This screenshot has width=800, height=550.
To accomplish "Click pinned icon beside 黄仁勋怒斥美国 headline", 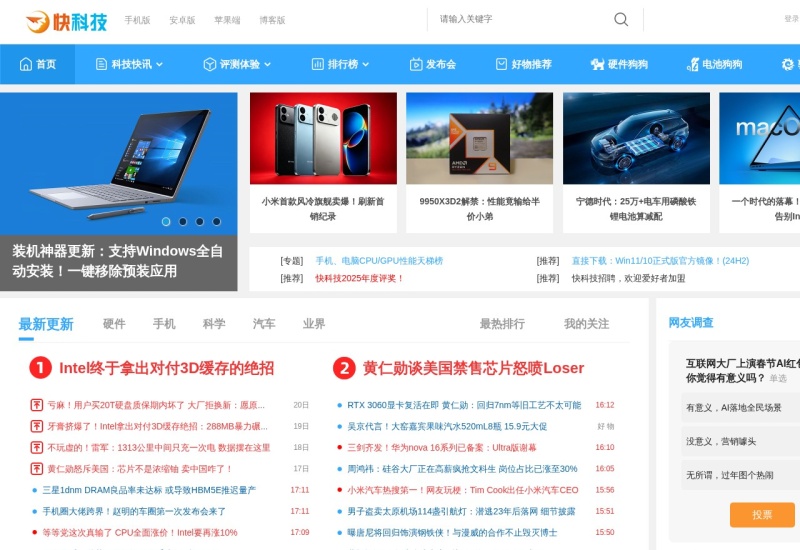I will (x=37, y=469).
